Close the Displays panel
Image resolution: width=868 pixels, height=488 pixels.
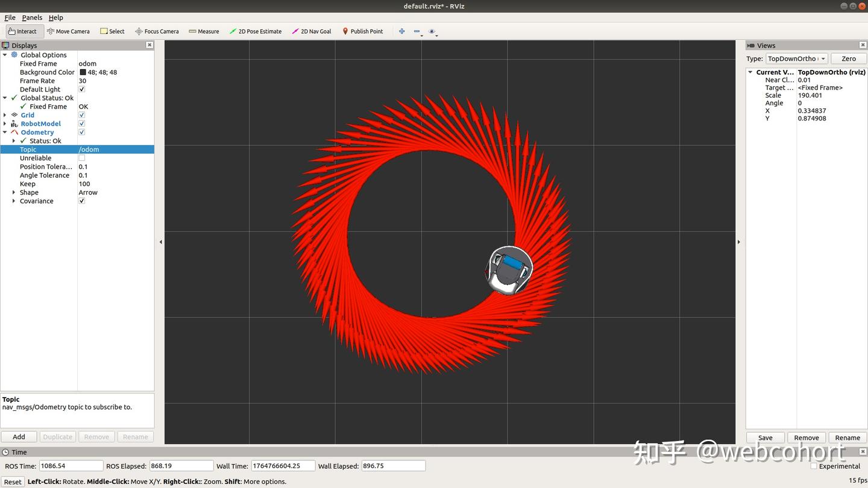coord(149,45)
